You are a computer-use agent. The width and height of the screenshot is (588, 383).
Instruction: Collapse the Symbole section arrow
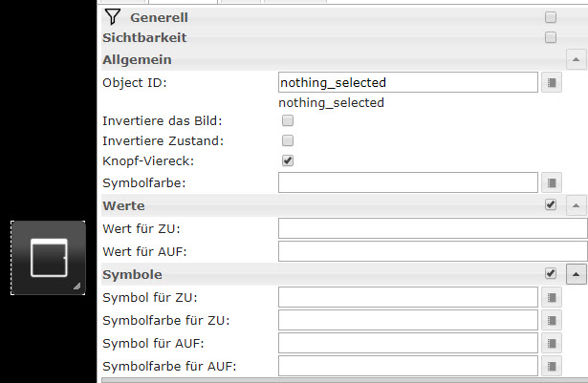(576, 274)
